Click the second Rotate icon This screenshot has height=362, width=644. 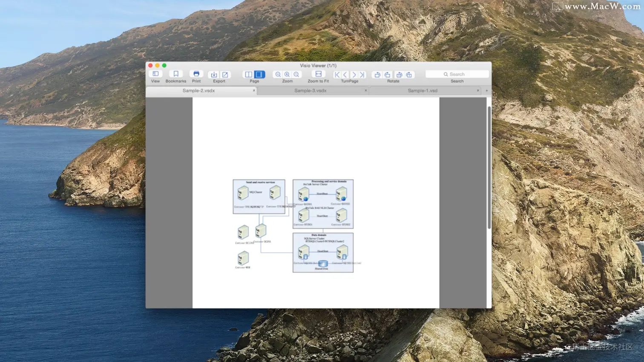click(387, 74)
